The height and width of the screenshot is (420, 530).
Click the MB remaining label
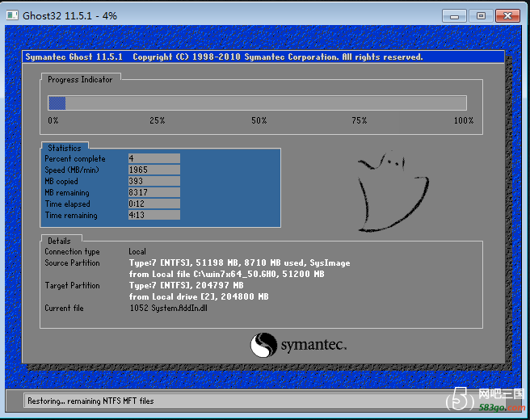[x=67, y=192]
